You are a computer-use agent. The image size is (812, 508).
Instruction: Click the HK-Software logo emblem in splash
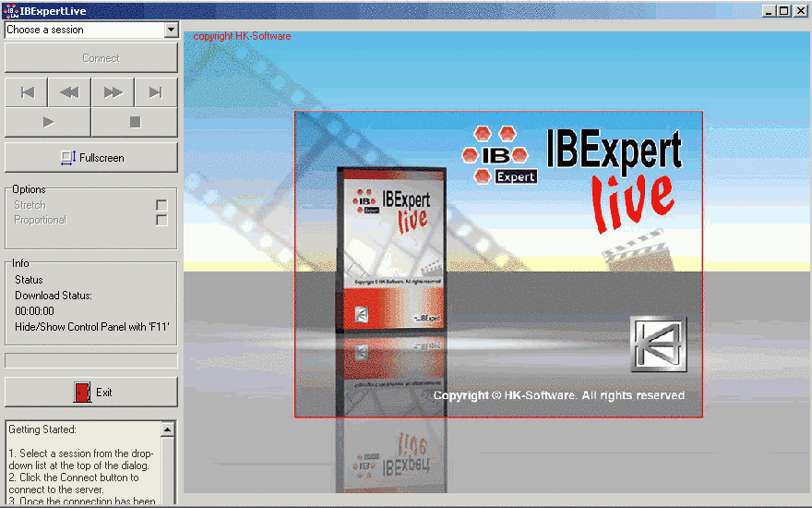(659, 345)
